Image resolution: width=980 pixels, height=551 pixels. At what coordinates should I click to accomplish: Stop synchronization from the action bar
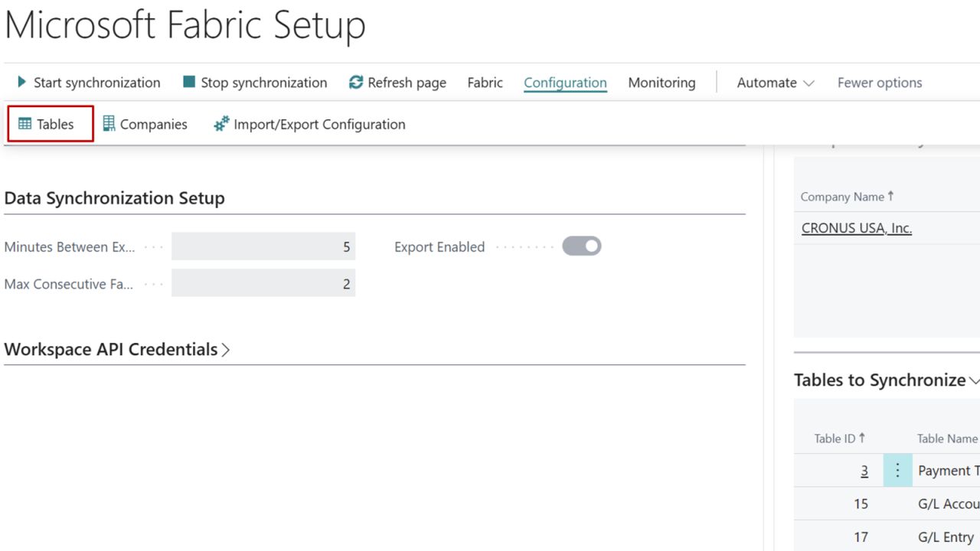pos(255,83)
